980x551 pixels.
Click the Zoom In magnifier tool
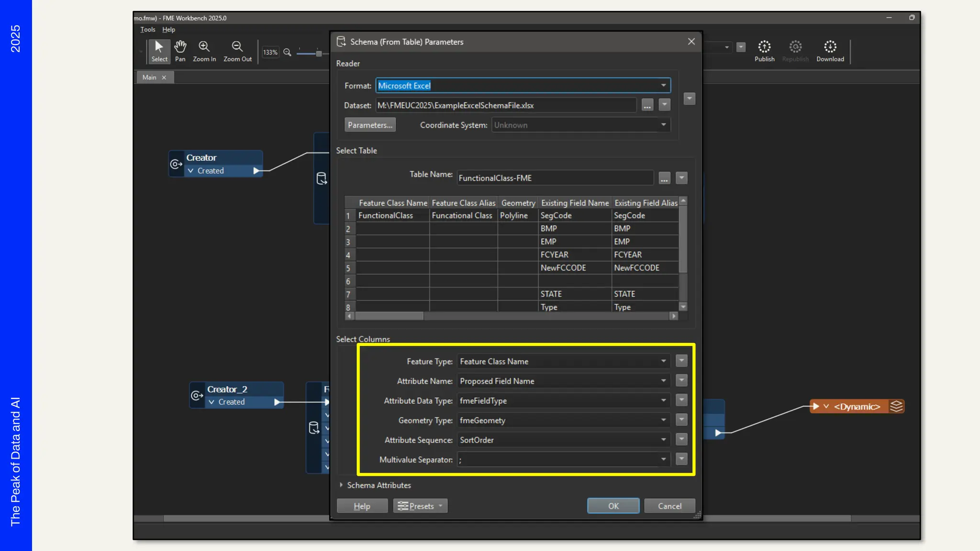click(x=204, y=51)
